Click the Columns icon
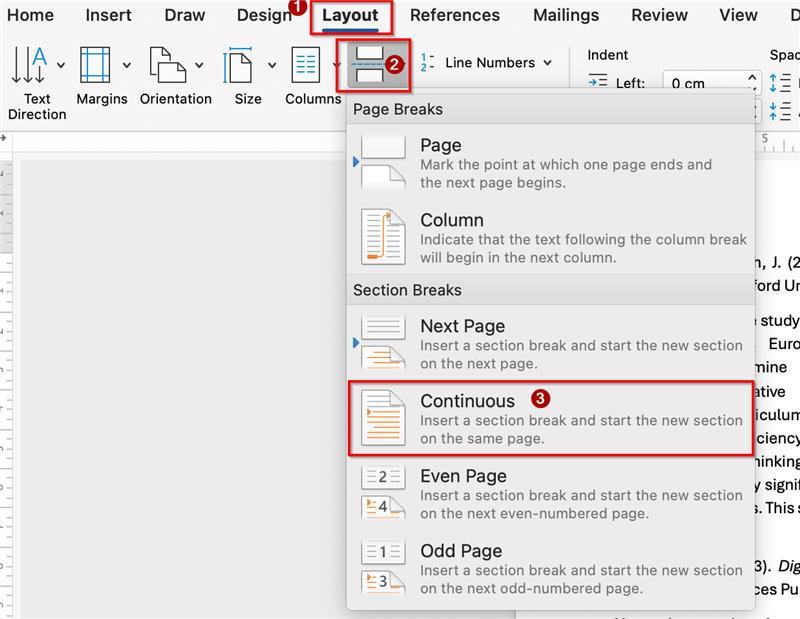Image resolution: width=800 pixels, height=619 pixels. (x=306, y=64)
